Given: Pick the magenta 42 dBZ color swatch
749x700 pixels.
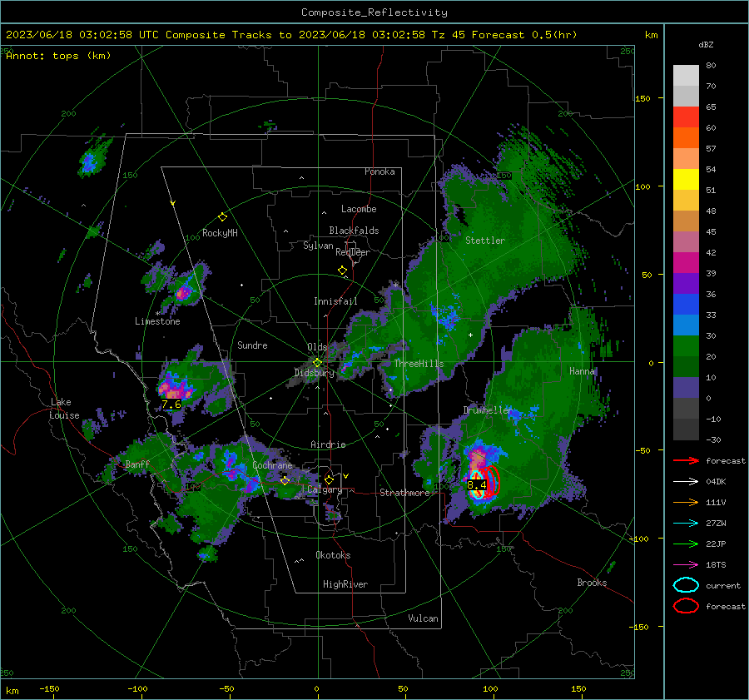Looking at the screenshot, I should [686, 262].
